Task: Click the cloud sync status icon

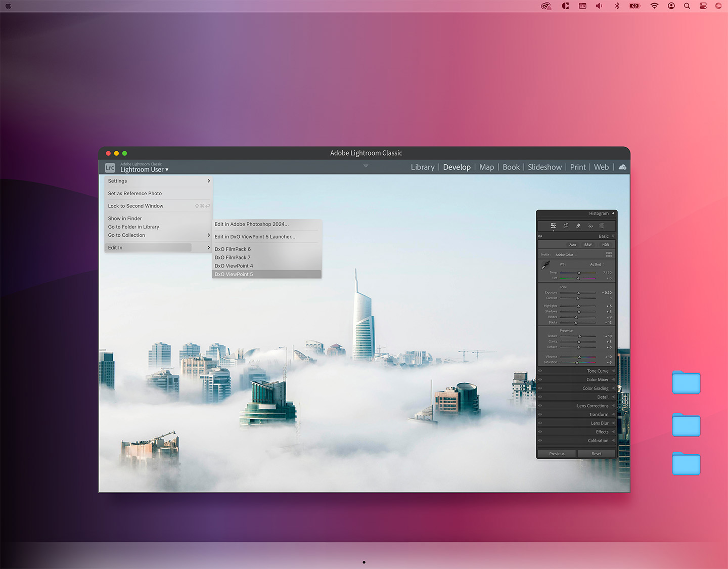Action: tap(622, 167)
